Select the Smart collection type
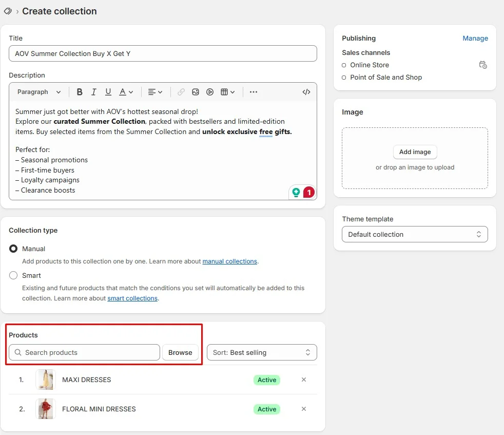Viewport: 504px width, 435px height. 13,275
